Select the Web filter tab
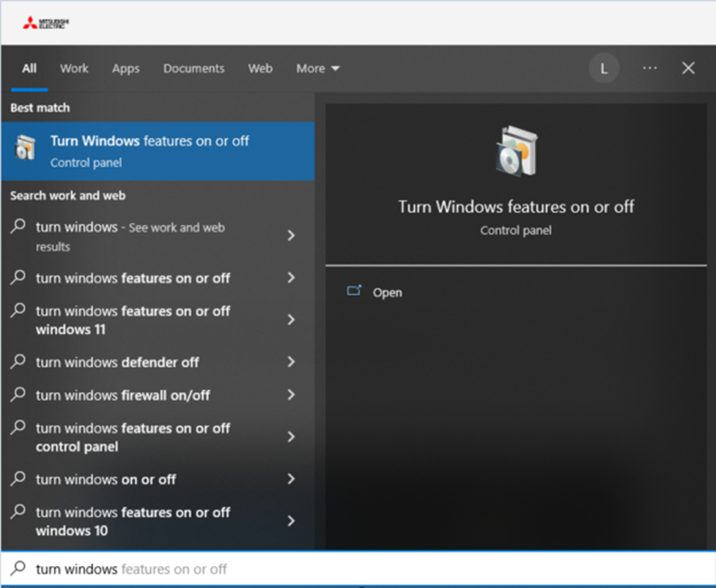The height and width of the screenshot is (588, 716). (260, 68)
